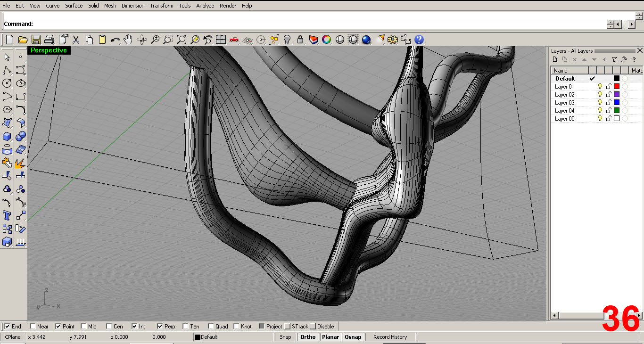Enable the Cen osnap checkbox

coord(109,326)
